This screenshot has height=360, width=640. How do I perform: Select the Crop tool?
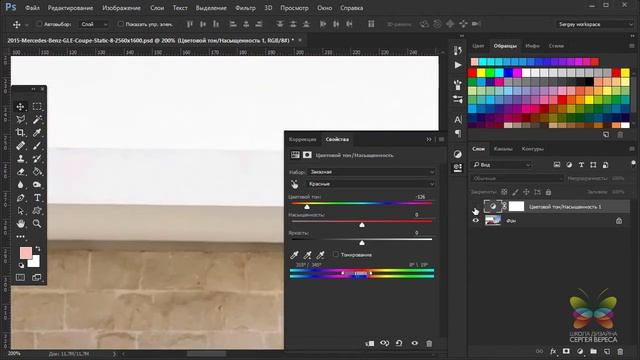coord(20,132)
